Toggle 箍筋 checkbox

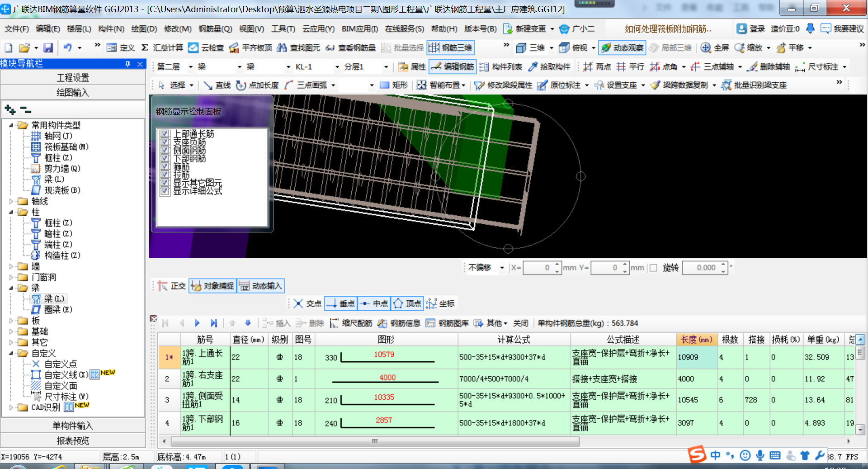point(165,166)
